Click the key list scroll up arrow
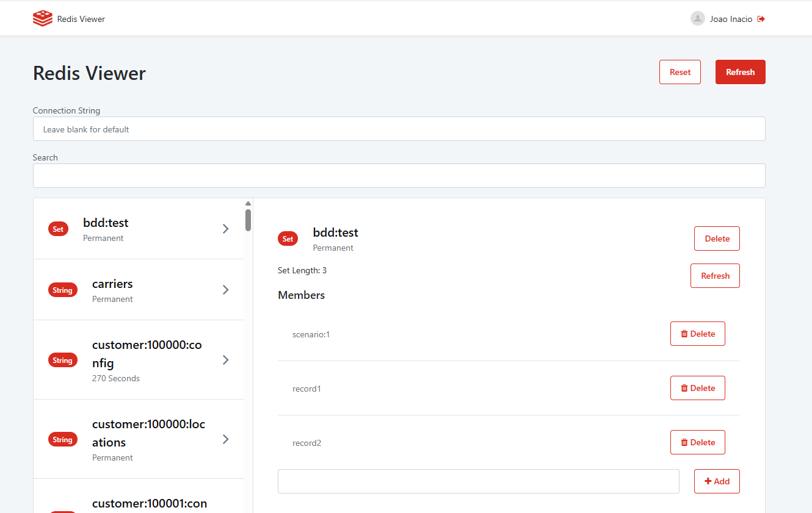Viewport: 812px width, 513px height. pos(248,203)
